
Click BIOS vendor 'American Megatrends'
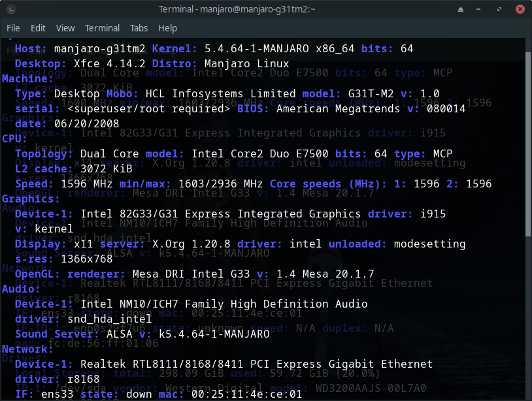click(x=338, y=109)
